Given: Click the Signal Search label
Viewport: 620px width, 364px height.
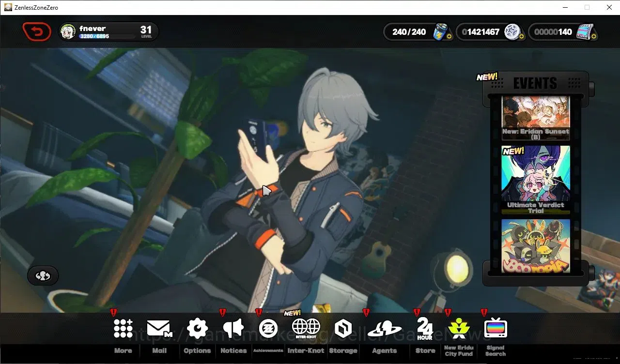Looking at the screenshot, I should coord(496,350).
